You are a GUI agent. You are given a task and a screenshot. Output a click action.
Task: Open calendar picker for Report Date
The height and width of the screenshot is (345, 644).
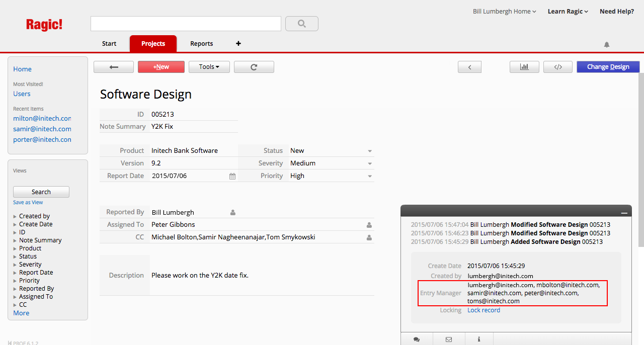pyautogui.click(x=232, y=177)
